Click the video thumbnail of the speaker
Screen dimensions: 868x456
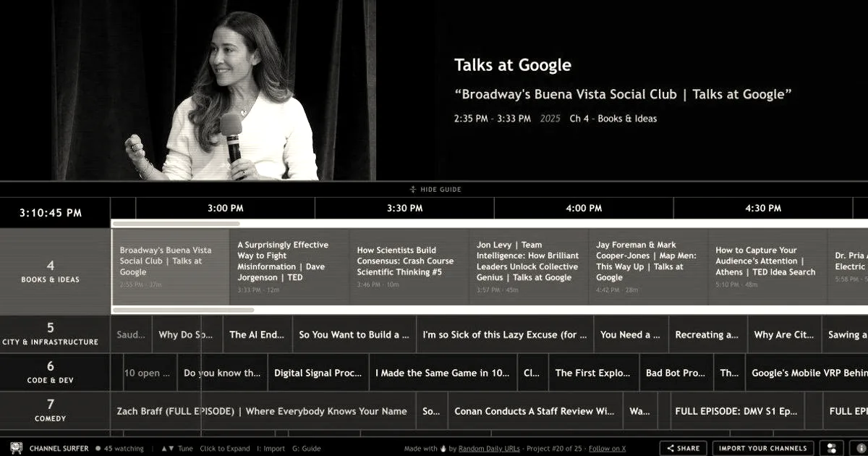pos(214,90)
